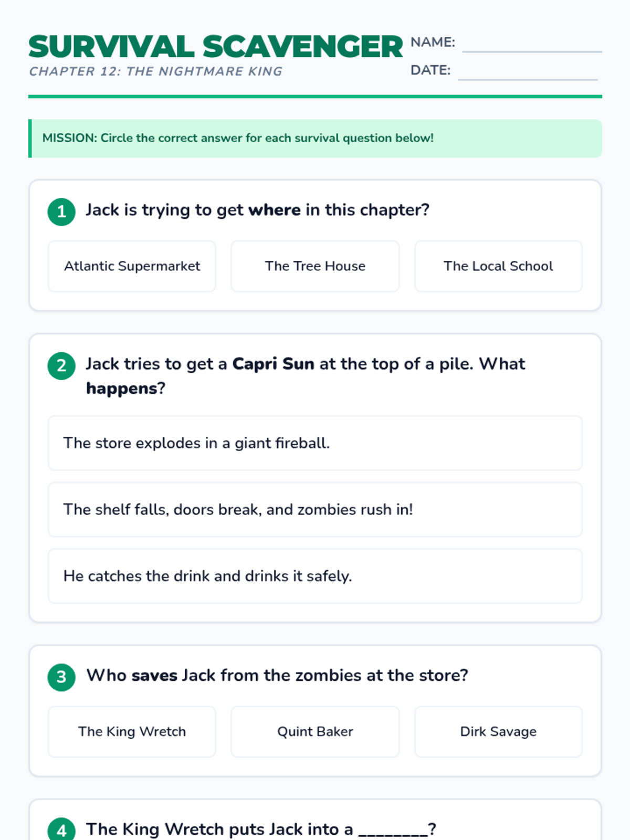Click the Survival Scavenger title

tap(216, 47)
